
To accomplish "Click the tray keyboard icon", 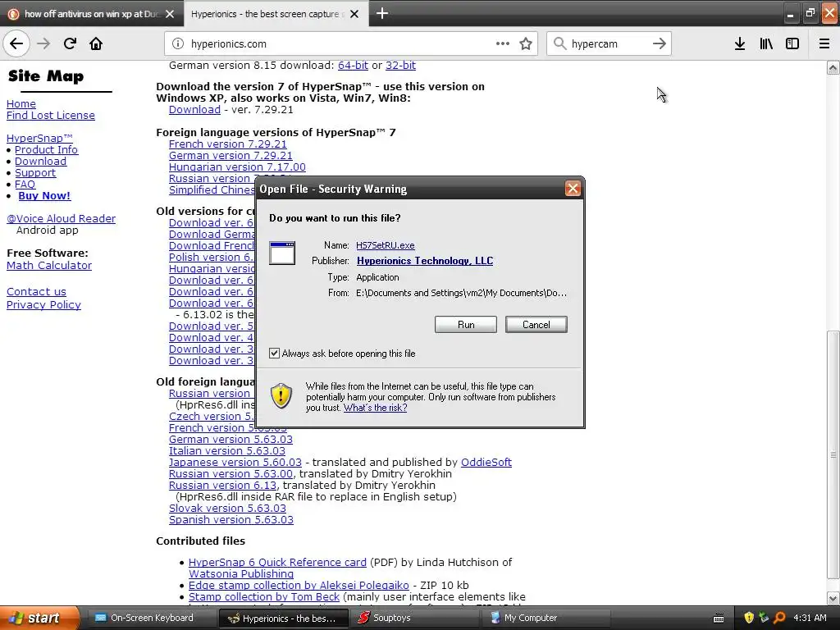I will point(719,619).
